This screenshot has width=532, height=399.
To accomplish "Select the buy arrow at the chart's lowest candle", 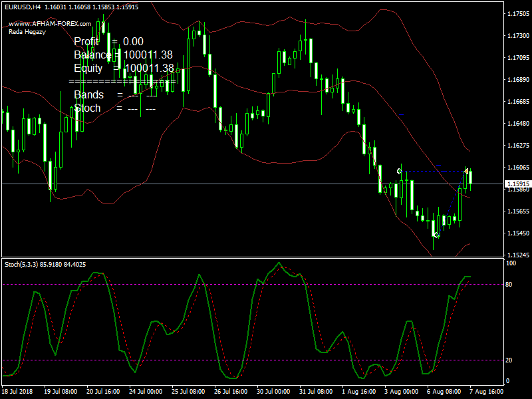I will [x=436, y=235].
